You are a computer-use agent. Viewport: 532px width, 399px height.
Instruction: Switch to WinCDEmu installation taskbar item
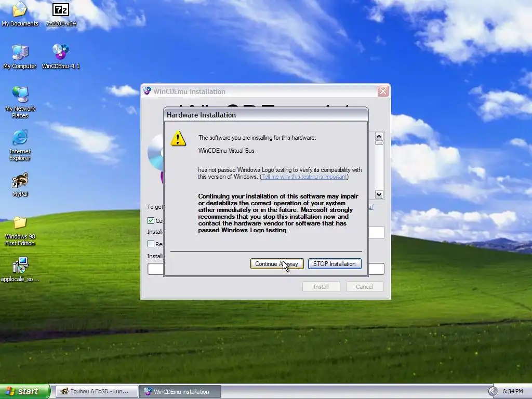(180, 392)
